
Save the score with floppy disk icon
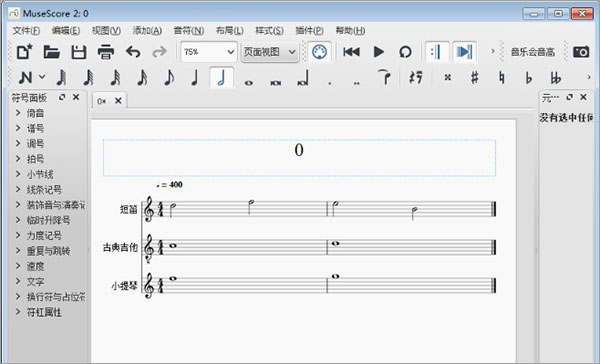click(x=78, y=52)
